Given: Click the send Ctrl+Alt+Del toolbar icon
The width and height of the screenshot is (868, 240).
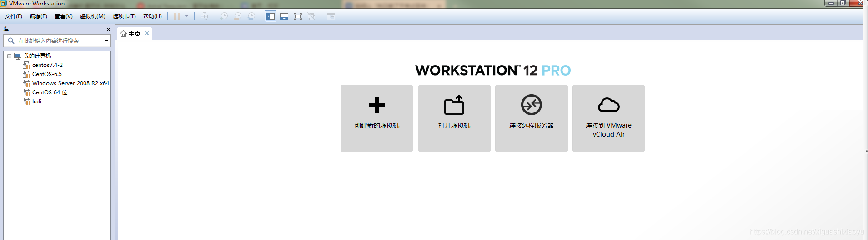Looking at the screenshot, I should click(204, 16).
